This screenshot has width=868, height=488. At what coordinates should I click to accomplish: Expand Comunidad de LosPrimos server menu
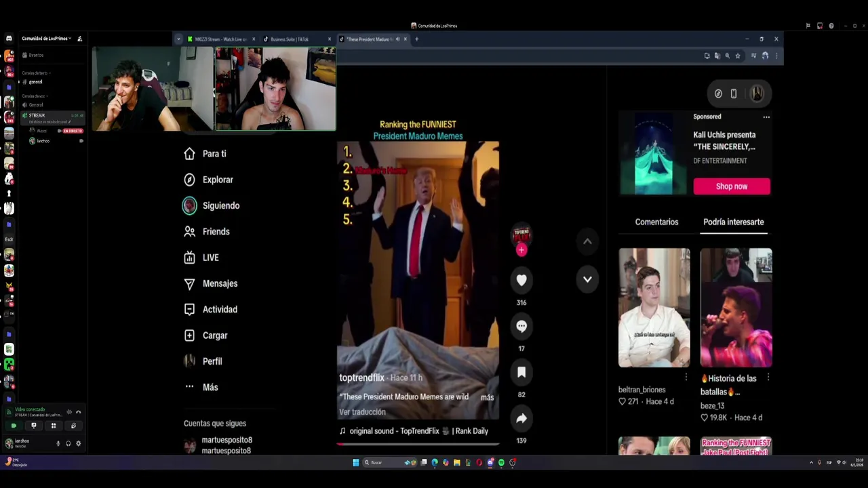pyautogui.click(x=46, y=39)
